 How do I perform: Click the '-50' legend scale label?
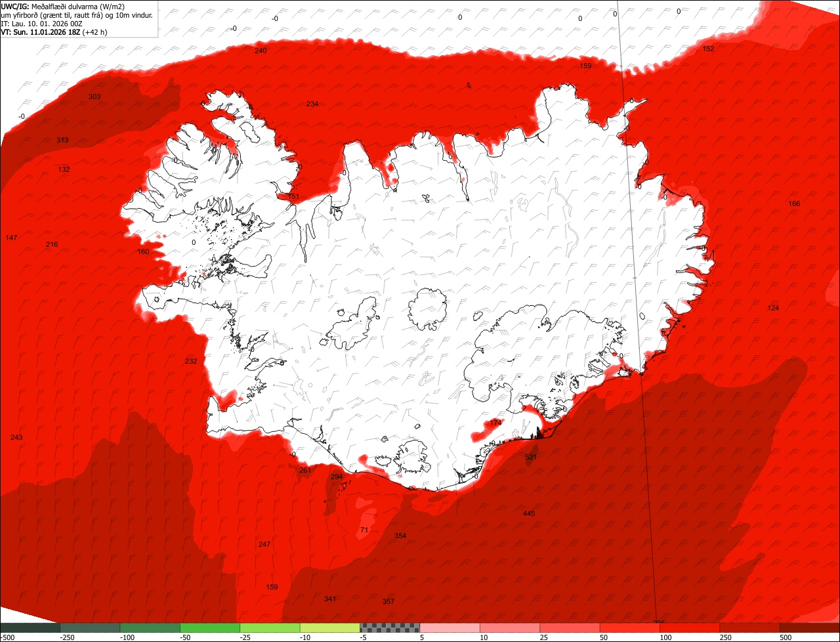click(x=186, y=637)
